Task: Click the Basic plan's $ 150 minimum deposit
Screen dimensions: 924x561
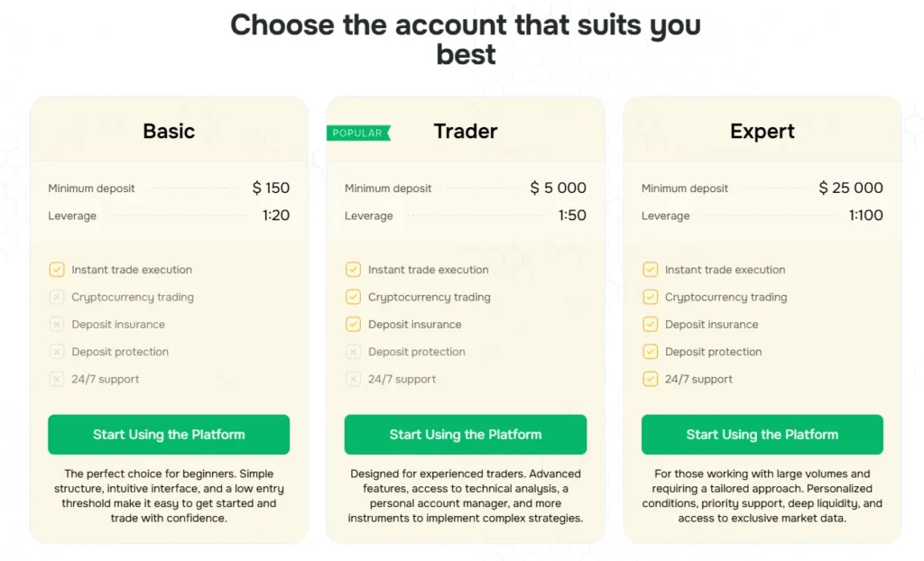Action: click(x=271, y=189)
